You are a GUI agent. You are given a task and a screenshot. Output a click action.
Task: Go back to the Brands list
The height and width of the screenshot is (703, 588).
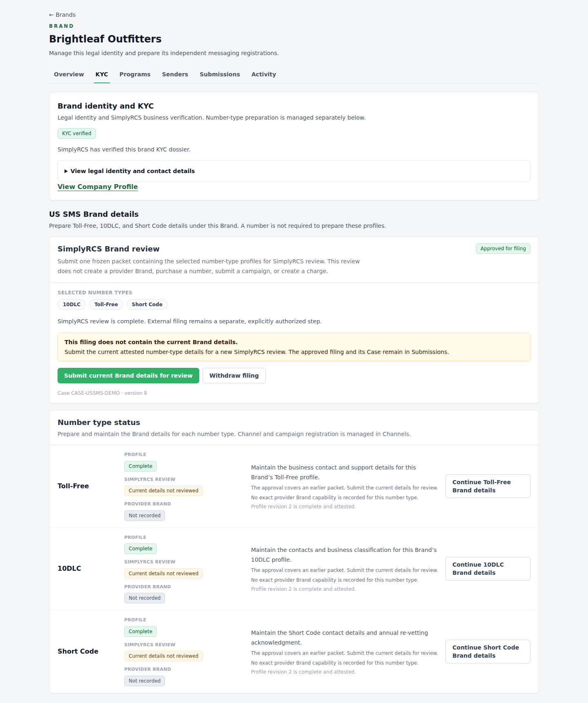(62, 15)
